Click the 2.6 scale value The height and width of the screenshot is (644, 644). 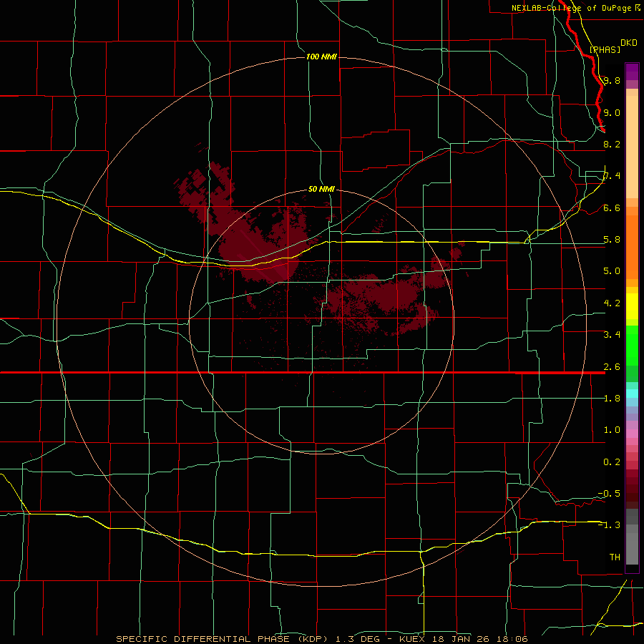612,366
